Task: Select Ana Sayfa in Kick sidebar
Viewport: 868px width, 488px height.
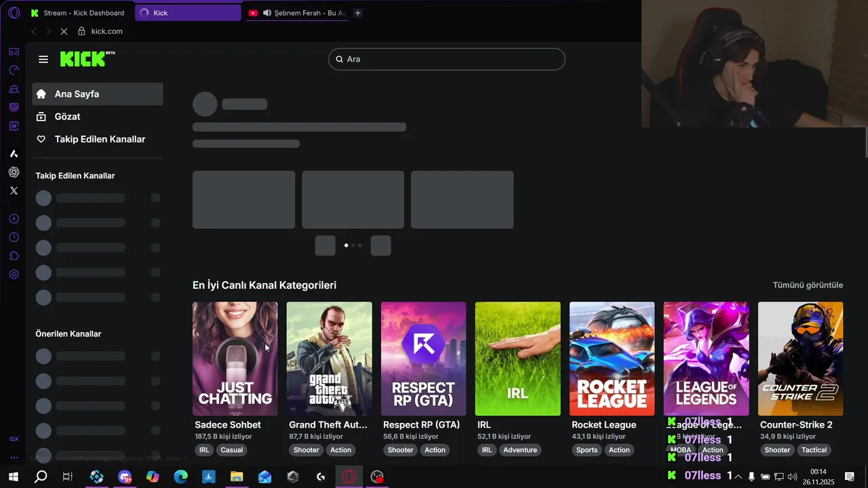Action: [98, 94]
